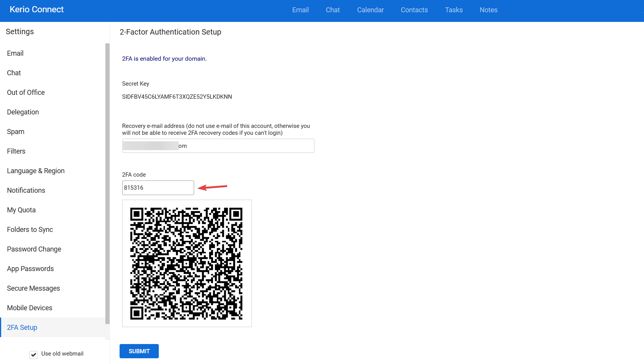The width and height of the screenshot is (644, 364).
Task: Open Delegation settings
Action: [x=23, y=112]
